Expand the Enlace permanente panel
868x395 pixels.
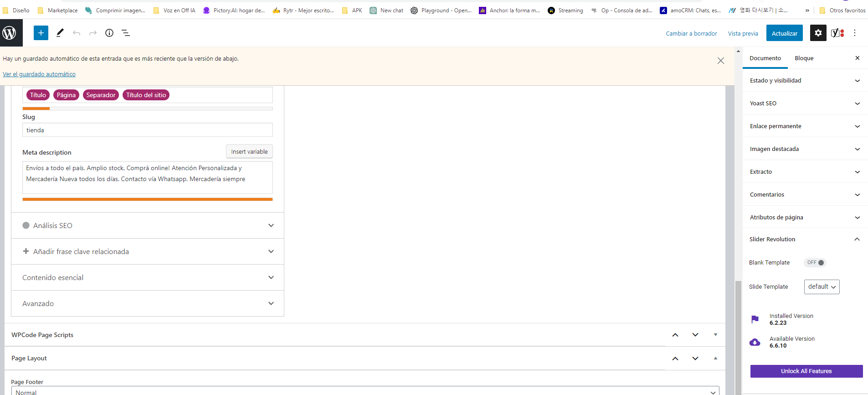click(805, 126)
